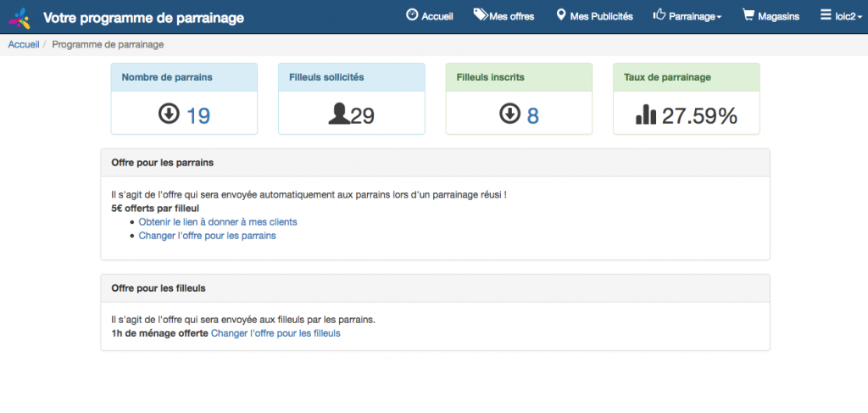Click the number 19 in Nombre de parrains

pyautogui.click(x=198, y=115)
